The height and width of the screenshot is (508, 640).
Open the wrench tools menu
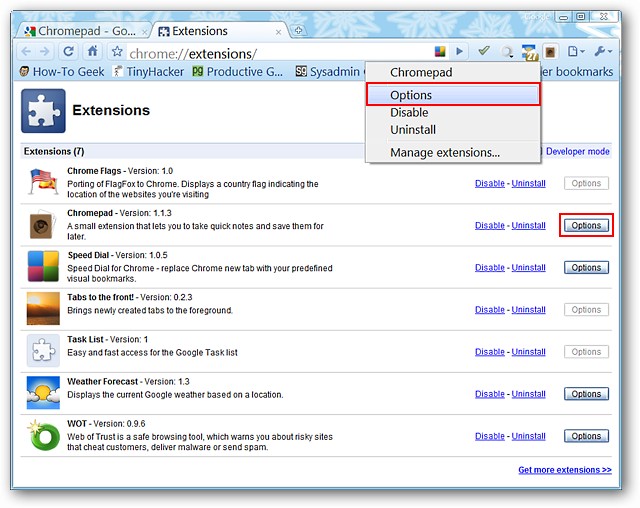pos(603,51)
